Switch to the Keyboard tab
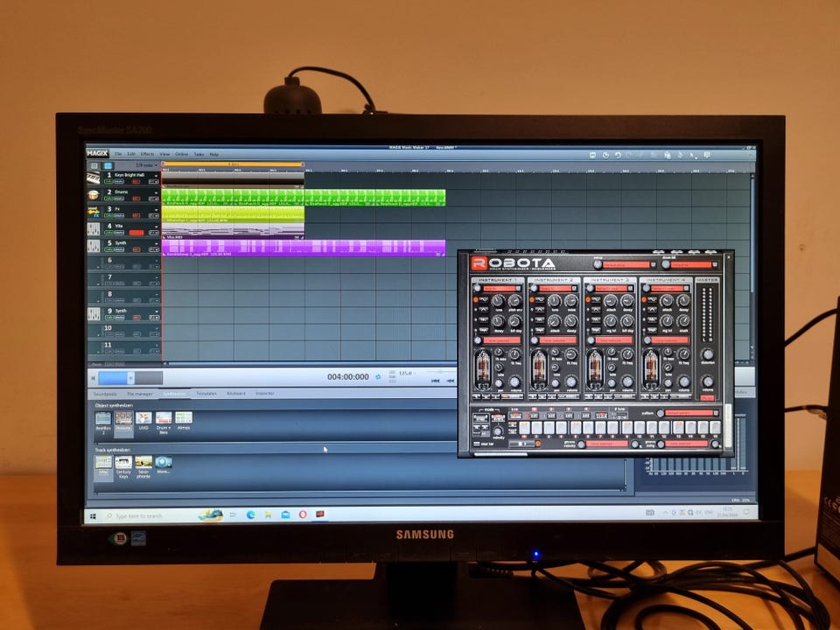Screen dimensions: 840x630 point(236,394)
